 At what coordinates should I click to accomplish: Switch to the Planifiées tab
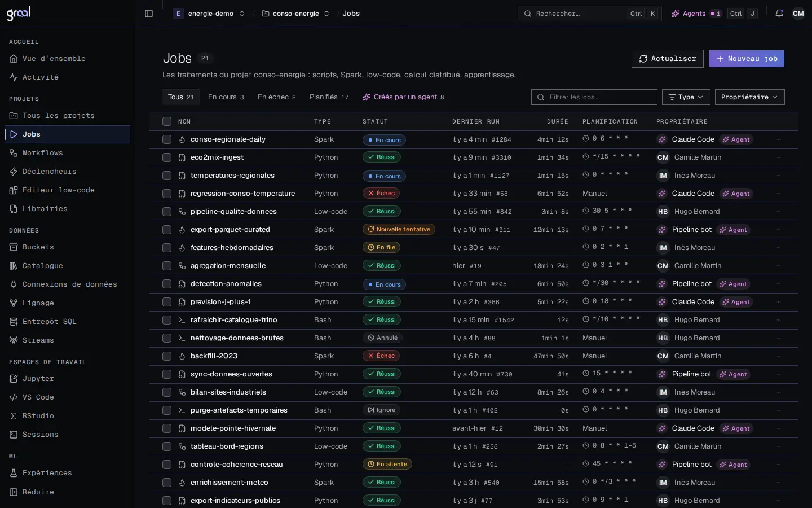(x=329, y=97)
